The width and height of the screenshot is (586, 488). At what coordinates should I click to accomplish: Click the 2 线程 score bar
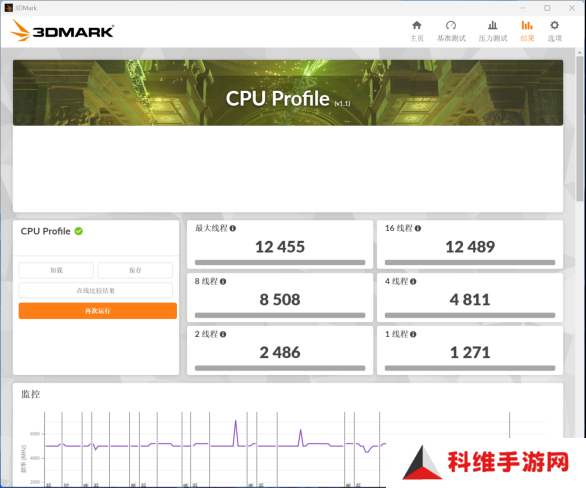point(280,368)
